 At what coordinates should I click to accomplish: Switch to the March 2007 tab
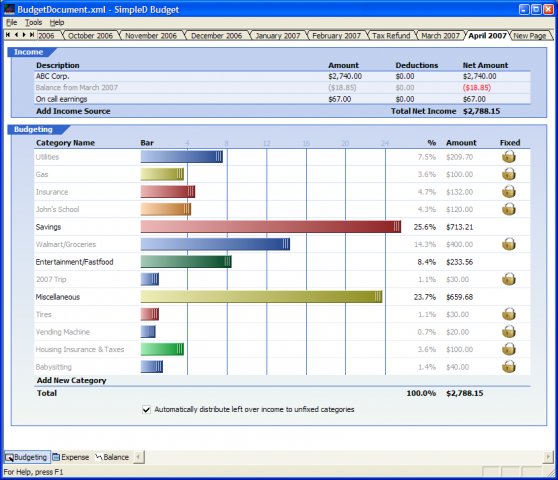point(441,36)
